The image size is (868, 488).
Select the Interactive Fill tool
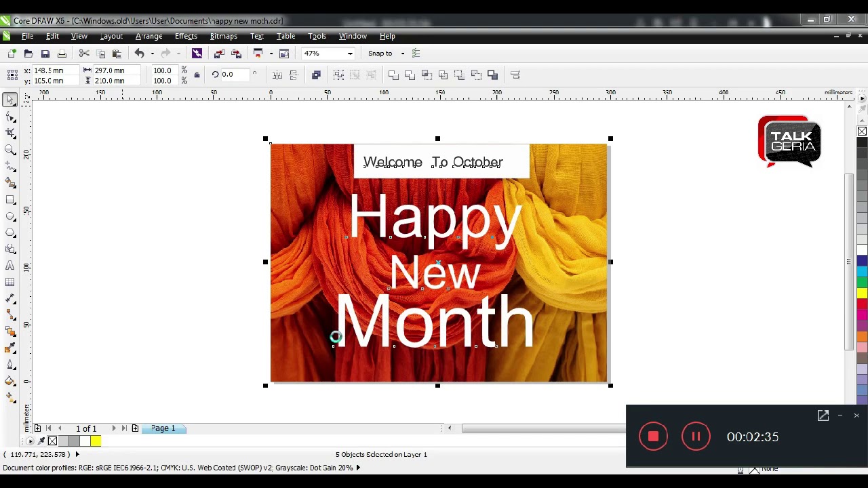tap(10, 398)
